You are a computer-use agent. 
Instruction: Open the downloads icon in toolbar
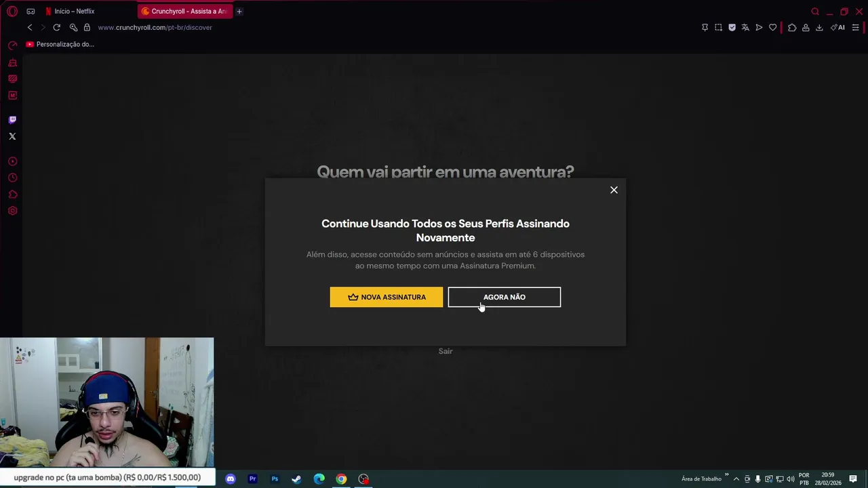(819, 27)
